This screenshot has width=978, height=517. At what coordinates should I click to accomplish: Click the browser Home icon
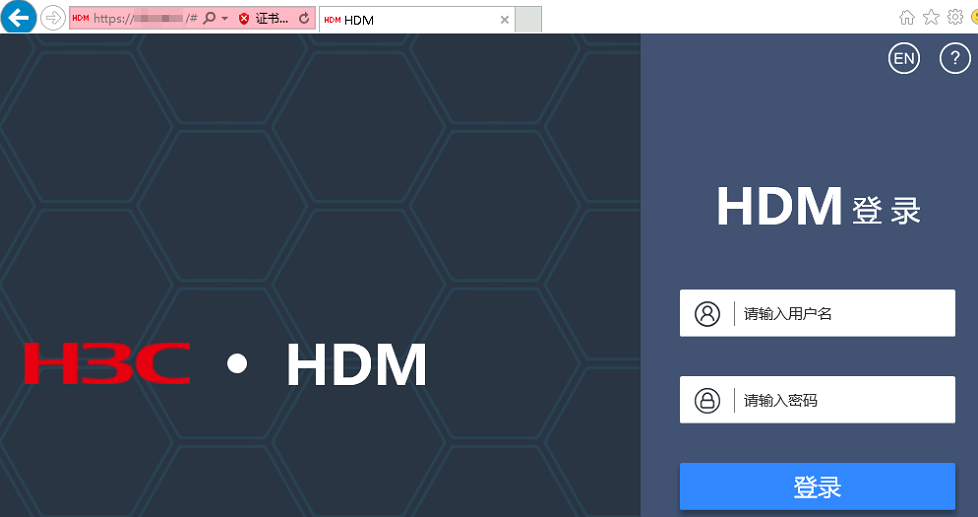click(907, 17)
